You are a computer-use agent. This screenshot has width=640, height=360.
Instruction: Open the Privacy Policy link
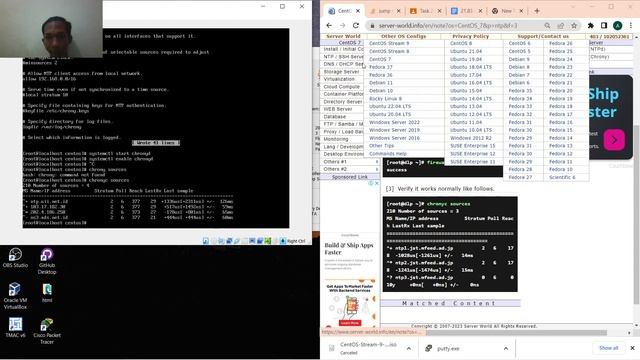(x=470, y=36)
